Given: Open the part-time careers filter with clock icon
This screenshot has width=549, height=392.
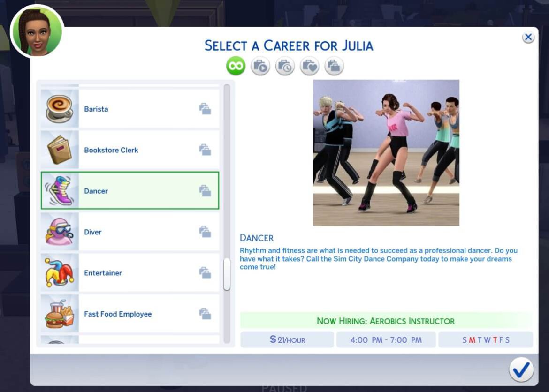Looking at the screenshot, I should coord(285,66).
